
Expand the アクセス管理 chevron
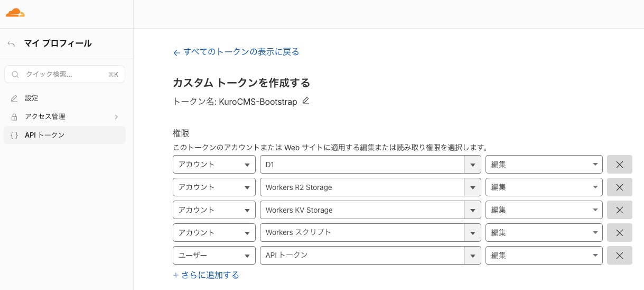pos(116,116)
